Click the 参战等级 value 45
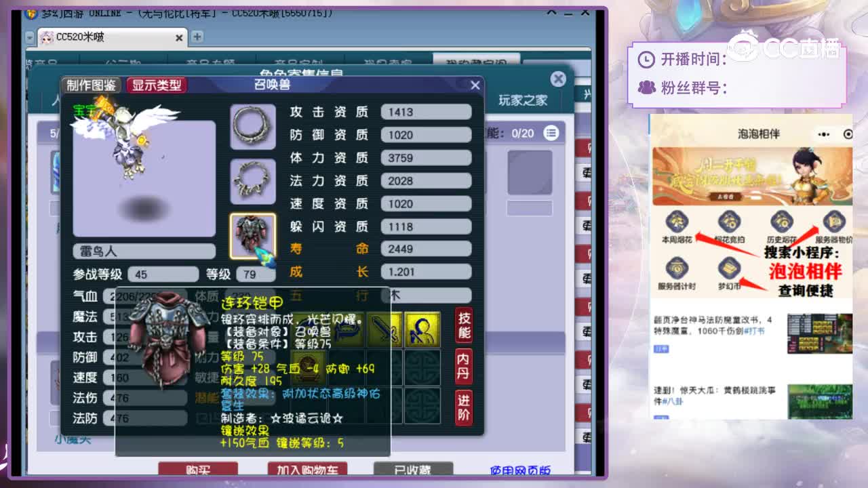The image size is (868, 488). 163,274
